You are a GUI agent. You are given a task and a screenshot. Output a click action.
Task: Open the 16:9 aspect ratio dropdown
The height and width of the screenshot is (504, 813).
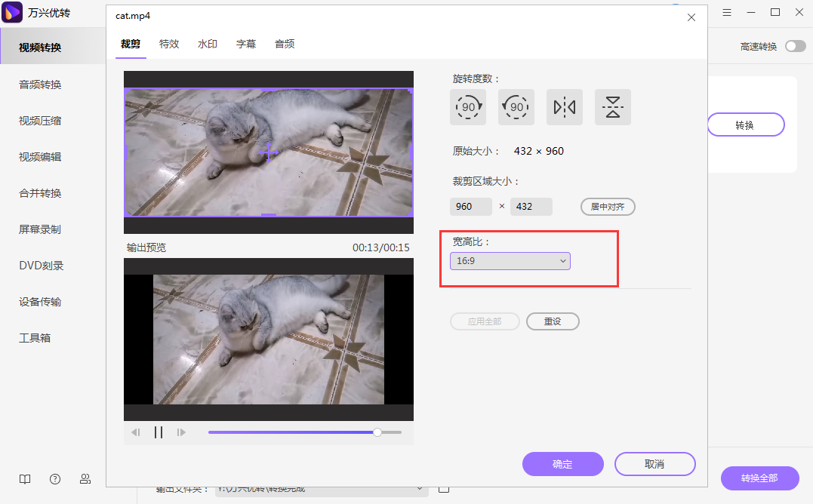(510, 260)
